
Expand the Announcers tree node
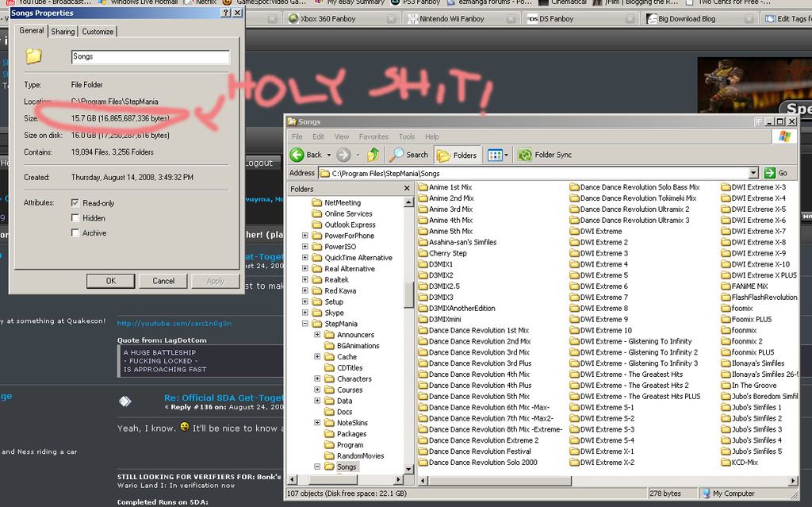tap(317, 335)
